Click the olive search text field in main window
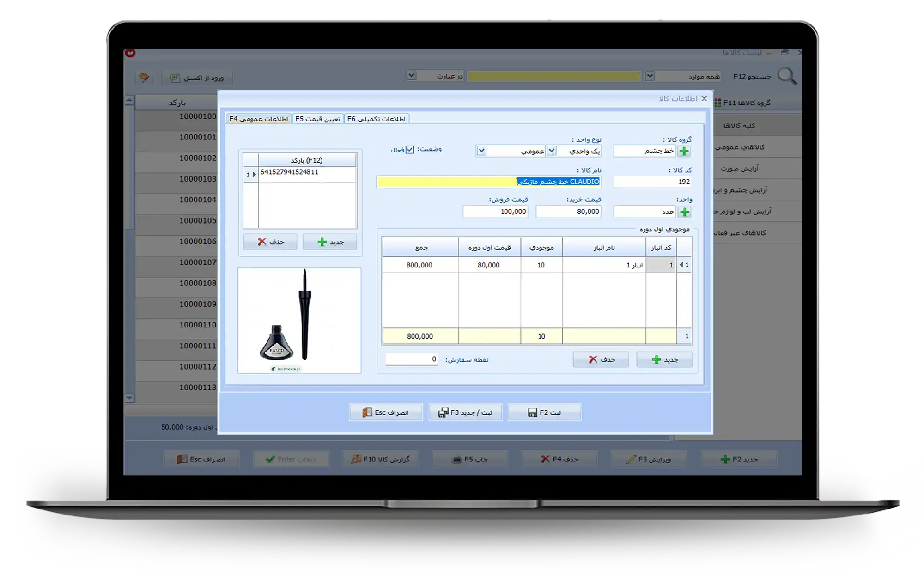Viewport: 924px width, 576px height. click(554, 76)
